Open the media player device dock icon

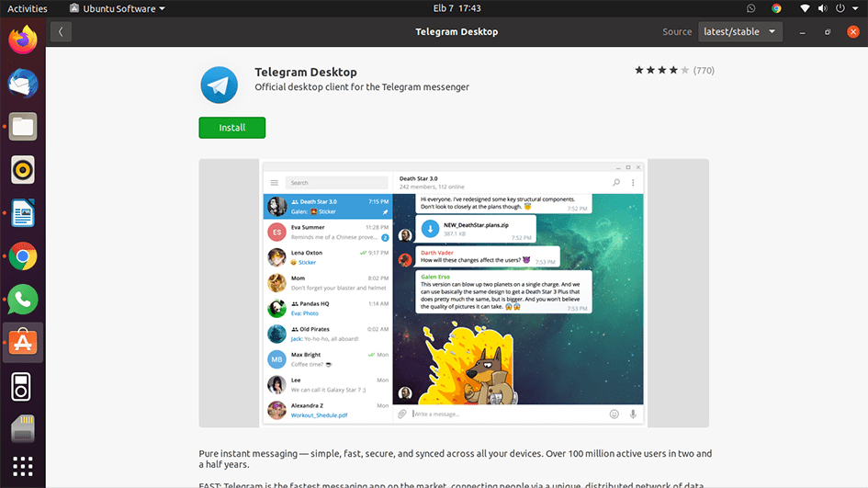22,386
